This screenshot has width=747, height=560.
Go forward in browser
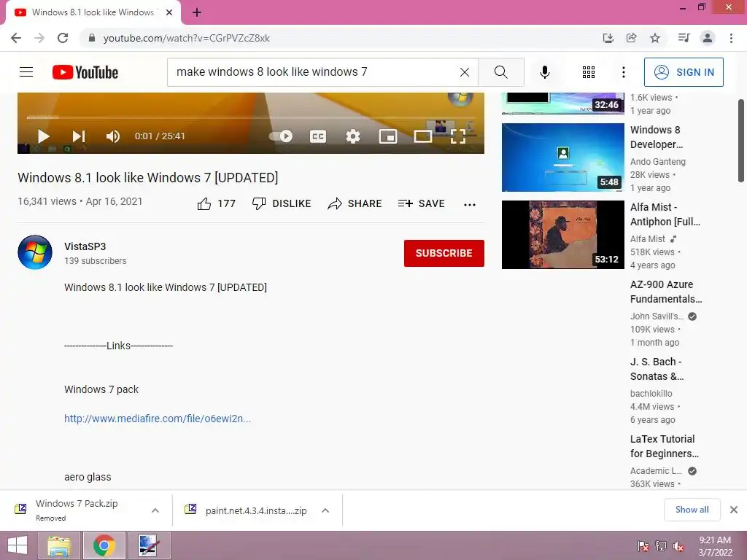tap(39, 38)
